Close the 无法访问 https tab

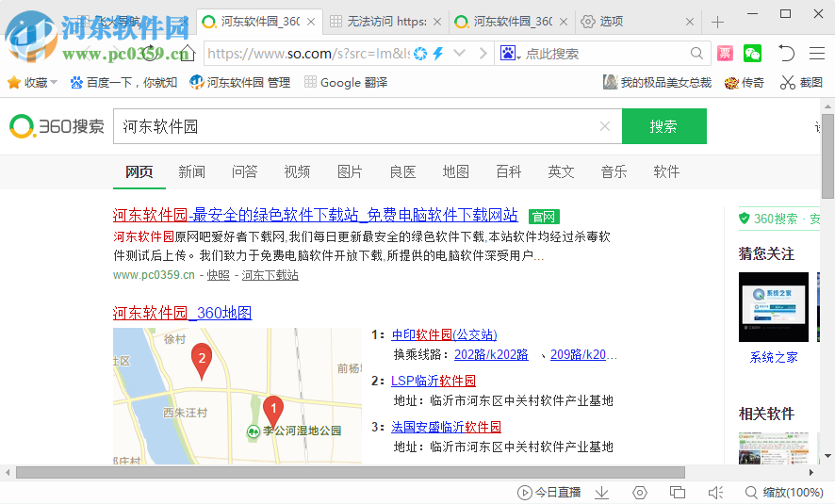[x=437, y=22]
